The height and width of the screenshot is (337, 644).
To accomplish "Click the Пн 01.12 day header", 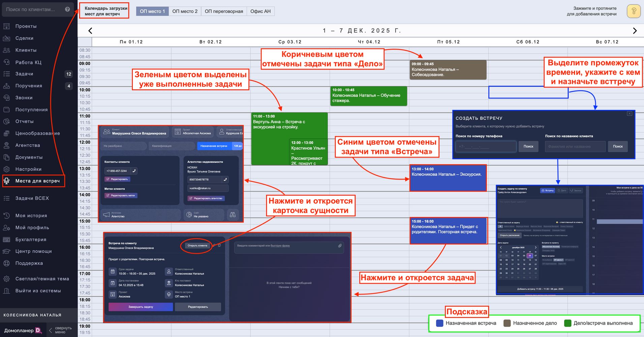I will pyautogui.click(x=131, y=42).
